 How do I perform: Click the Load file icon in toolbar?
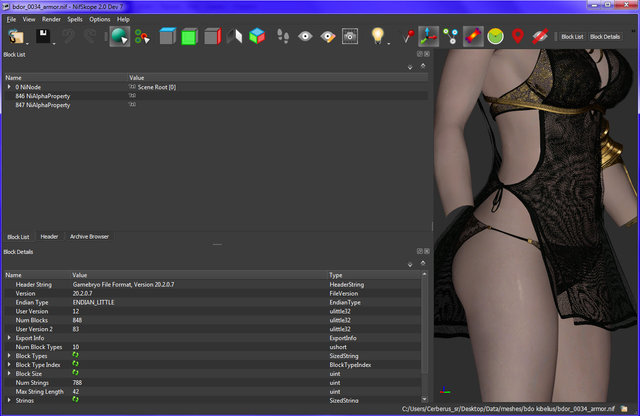pos(17,36)
